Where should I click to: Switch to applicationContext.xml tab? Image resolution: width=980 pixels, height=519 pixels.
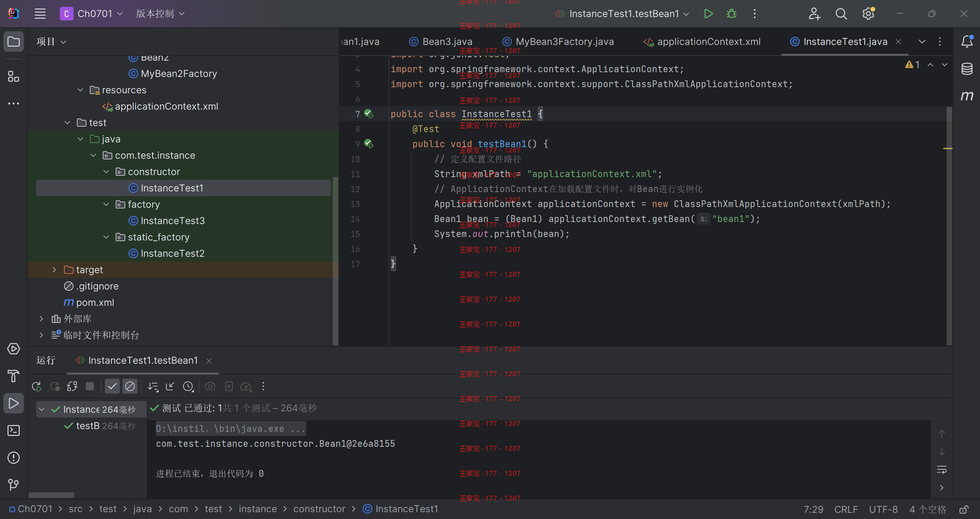[x=702, y=42]
